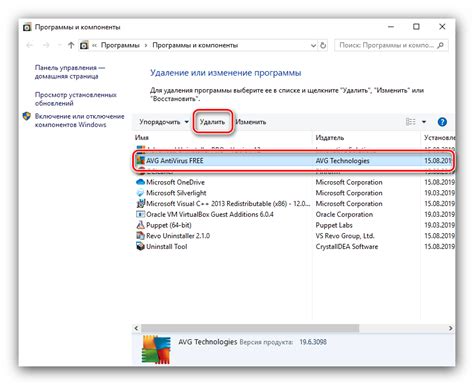This screenshot has width=474, height=385.
Task: Click the Изменить toolbar button
Action: pos(251,122)
